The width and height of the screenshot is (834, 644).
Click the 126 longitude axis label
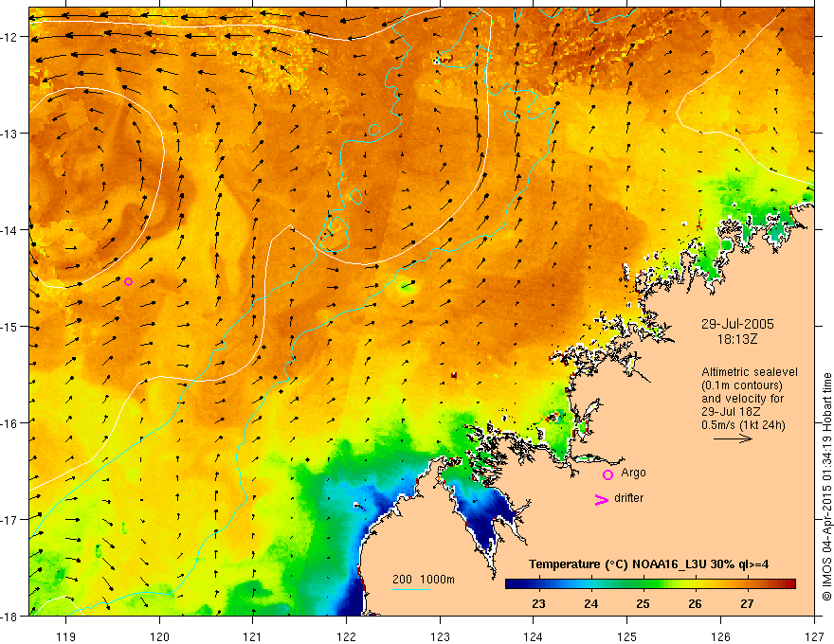[x=720, y=636]
